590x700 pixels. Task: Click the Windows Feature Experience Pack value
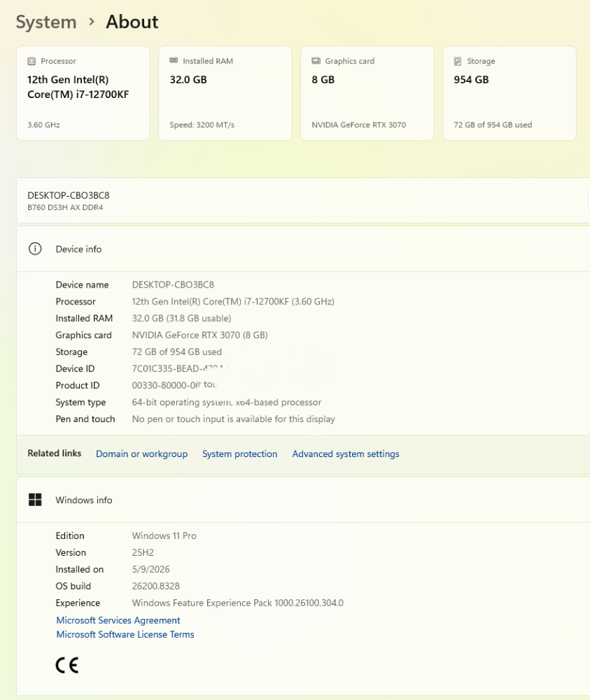point(237,603)
